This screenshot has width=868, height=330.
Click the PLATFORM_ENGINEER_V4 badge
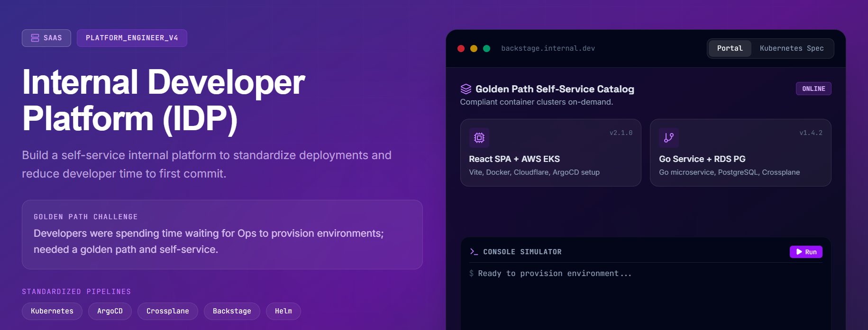tap(132, 38)
